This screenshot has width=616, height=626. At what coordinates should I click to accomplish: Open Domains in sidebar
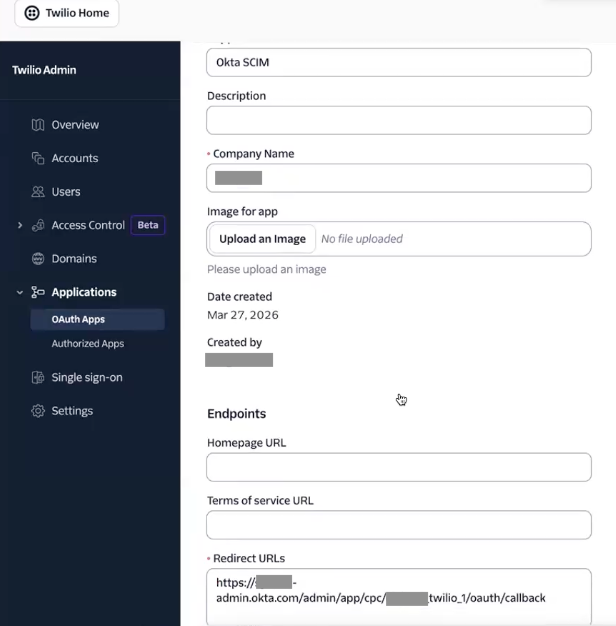74,259
